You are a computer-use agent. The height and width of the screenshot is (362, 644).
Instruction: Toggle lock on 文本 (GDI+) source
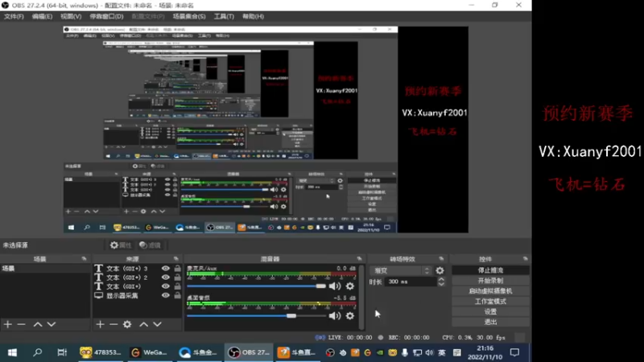177,286
